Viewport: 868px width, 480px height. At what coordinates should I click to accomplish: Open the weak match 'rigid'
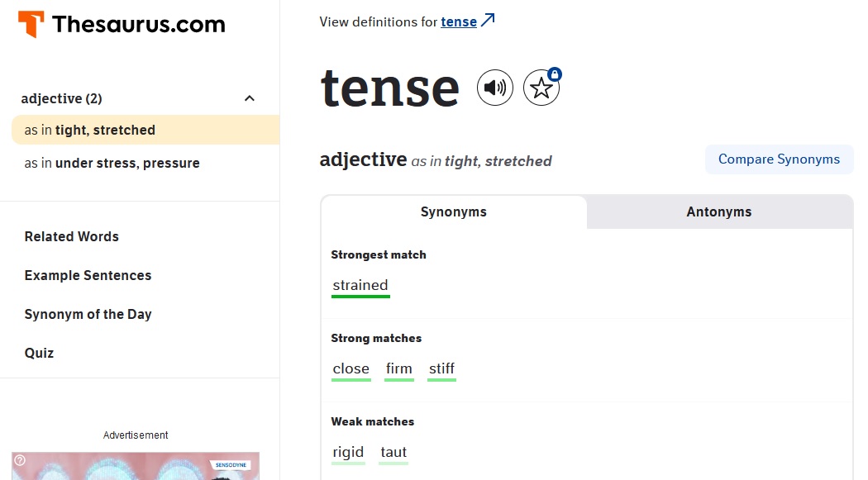coord(348,452)
